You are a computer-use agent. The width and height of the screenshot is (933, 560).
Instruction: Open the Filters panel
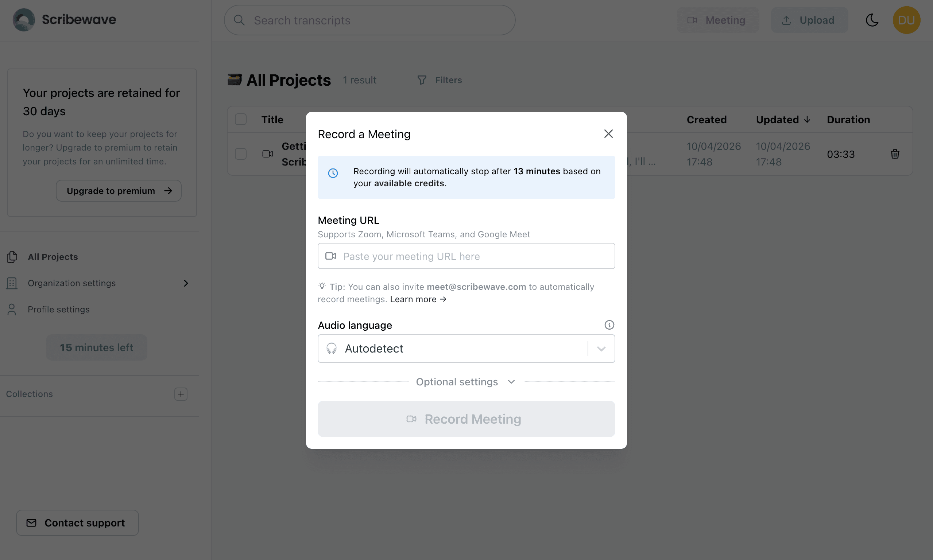(439, 79)
